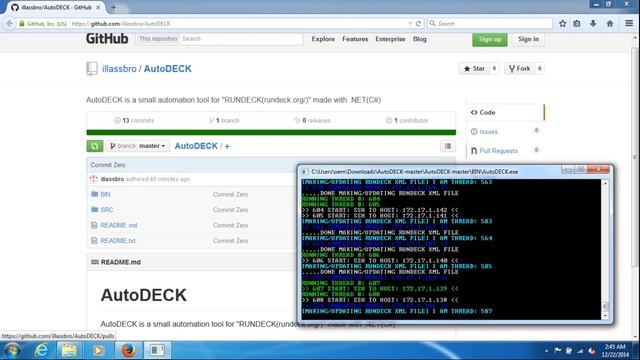The width and height of the screenshot is (640, 360).
Task: Open the illassbro user profile link
Action: click(x=119, y=69)
